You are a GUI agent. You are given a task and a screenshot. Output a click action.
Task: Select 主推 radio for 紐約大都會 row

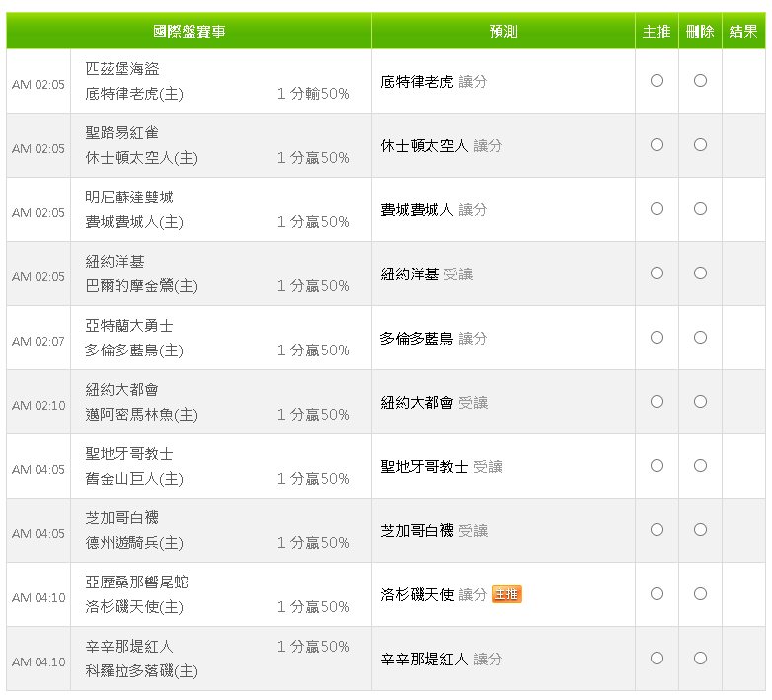pos(656,402)
